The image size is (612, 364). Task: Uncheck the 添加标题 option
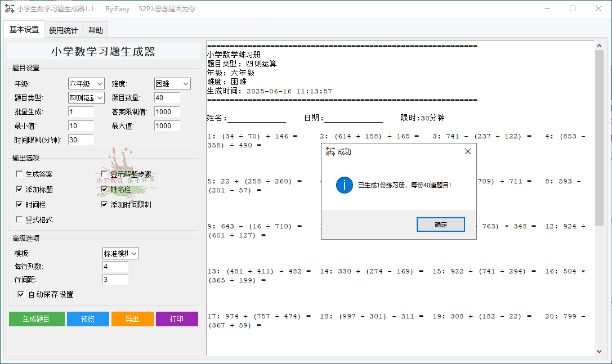pyautogui.click(x=20, y=190)
